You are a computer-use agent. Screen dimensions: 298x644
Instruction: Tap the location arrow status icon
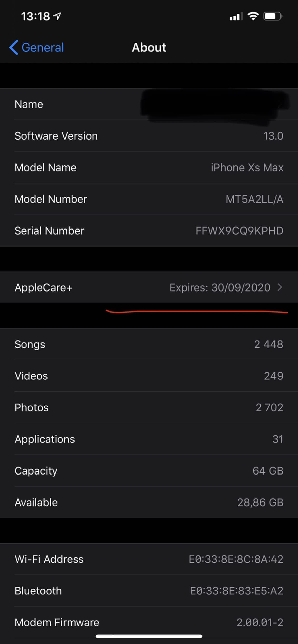(57, 16)
